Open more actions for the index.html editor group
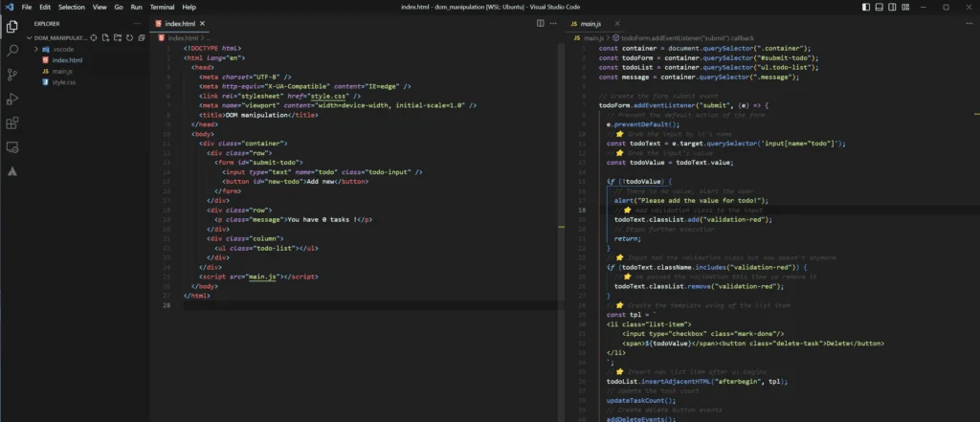 (x=553, y=23)
